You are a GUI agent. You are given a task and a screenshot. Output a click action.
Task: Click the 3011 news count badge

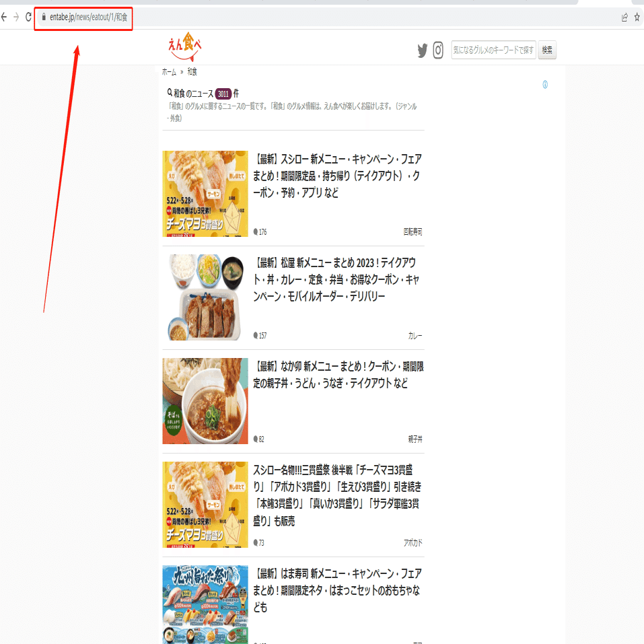[223, 94]
